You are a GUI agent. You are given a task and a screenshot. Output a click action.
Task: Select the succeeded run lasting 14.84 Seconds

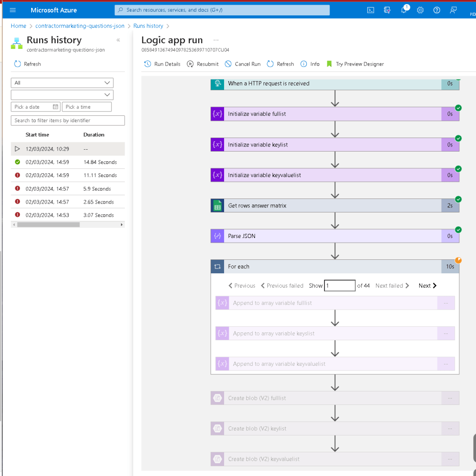click(x=68, y=162)
